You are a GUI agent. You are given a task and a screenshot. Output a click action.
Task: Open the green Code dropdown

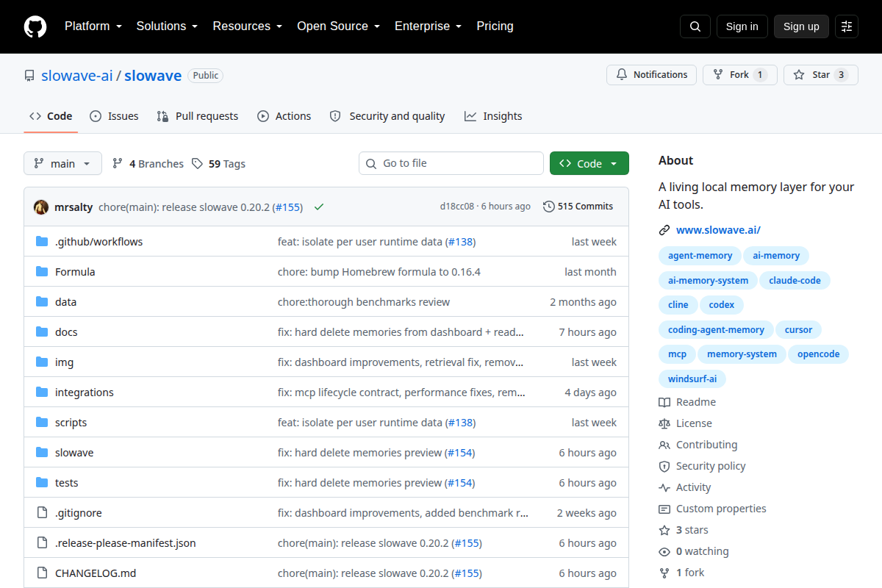tap(589, 163)
